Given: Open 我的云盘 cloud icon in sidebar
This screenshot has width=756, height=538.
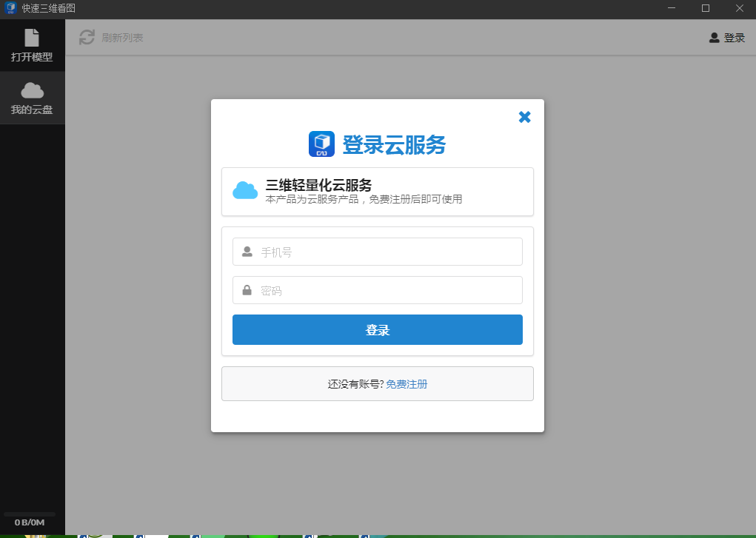Looking at the screenshot, I should (x=32, y=90).
